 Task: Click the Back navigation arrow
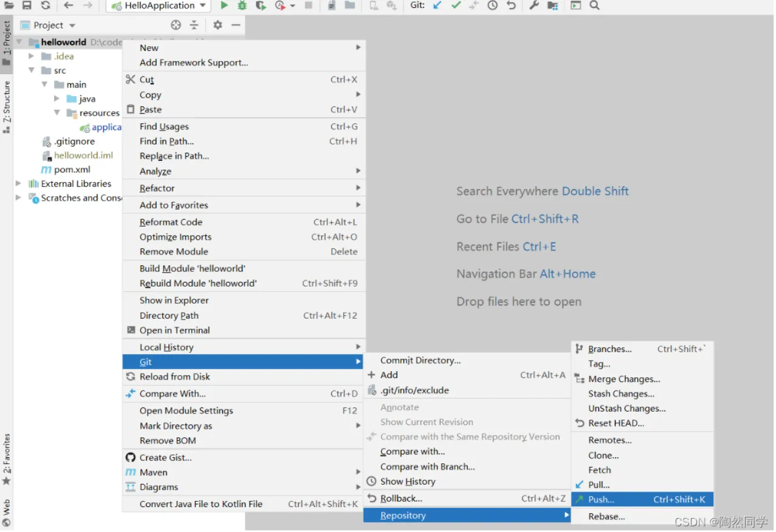click(x=68, y=5)
